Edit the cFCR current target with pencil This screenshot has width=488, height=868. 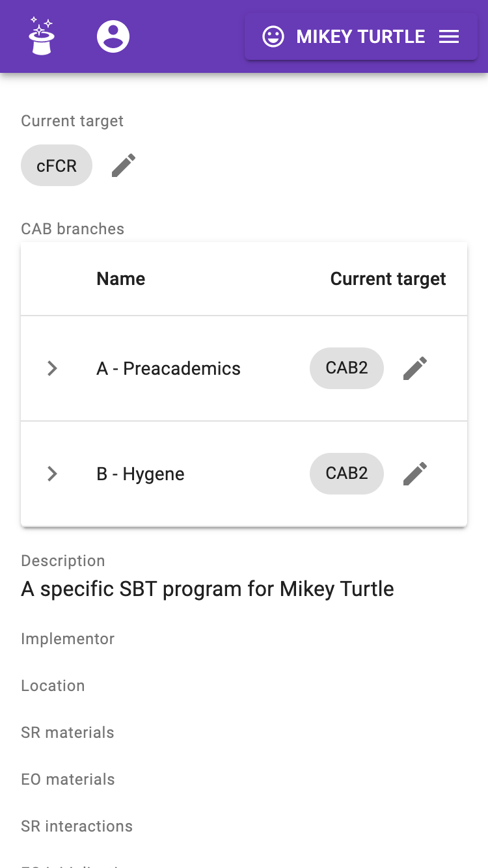124,165
